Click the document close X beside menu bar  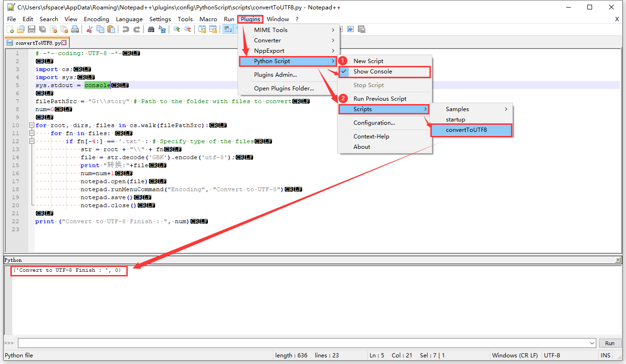coord(617,19)
